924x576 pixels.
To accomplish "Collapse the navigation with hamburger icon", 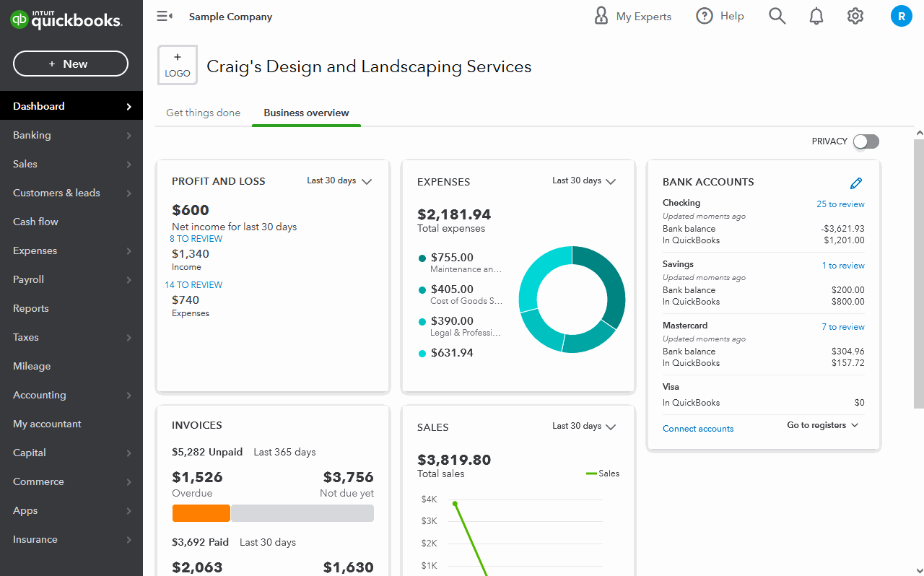I will pyautogui.click(x=165, y=16).
